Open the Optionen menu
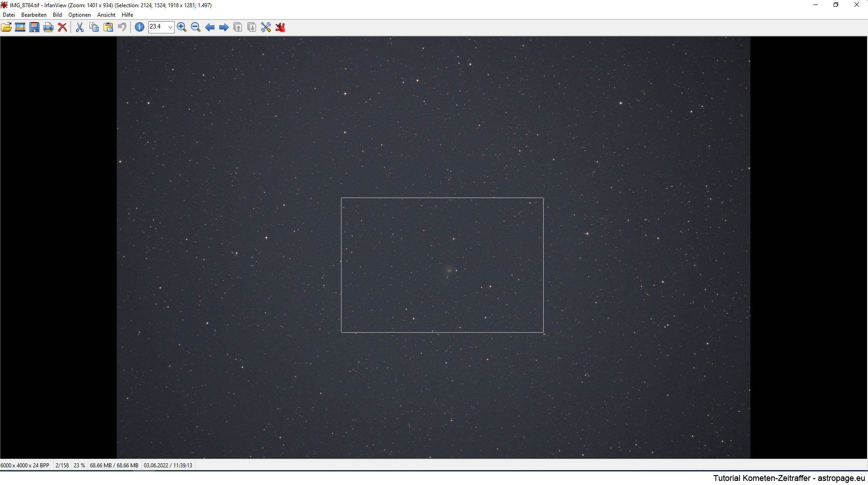 point(80,15)
